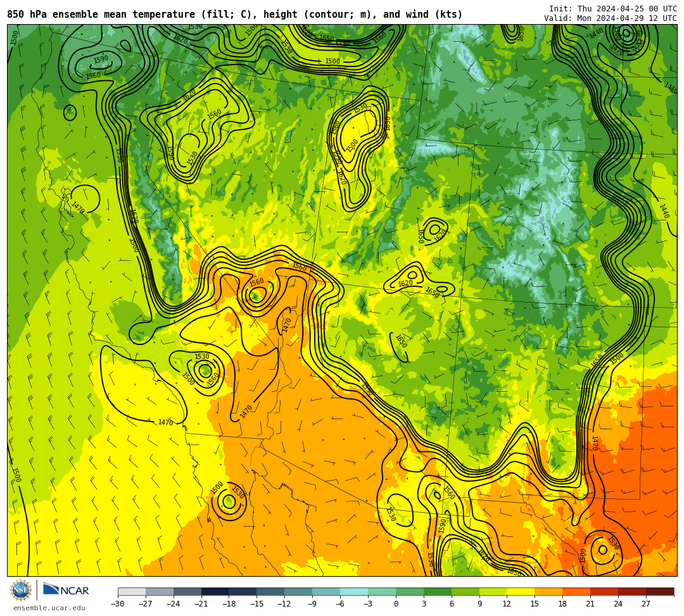Click the −21 colorbar tick label
Viewport: 684px width, 616px height.
pyautogui.click(x=201, y=604)
